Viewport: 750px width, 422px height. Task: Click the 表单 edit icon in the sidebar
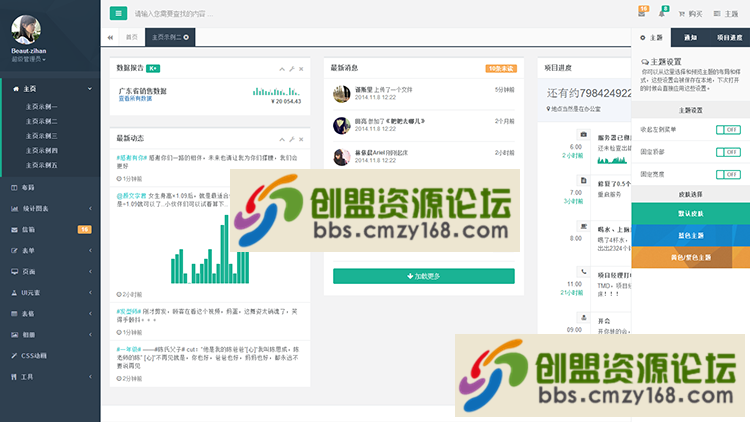pos(14,251)
